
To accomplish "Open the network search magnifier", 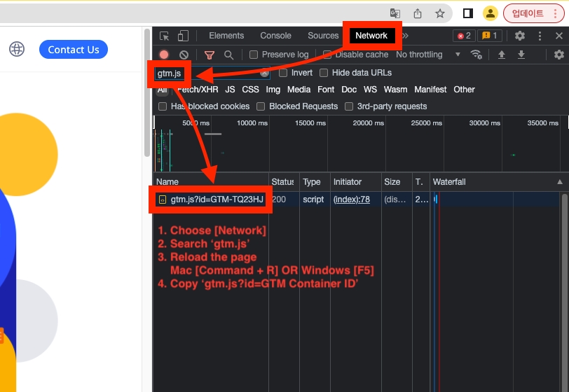I will coord(228,55).
